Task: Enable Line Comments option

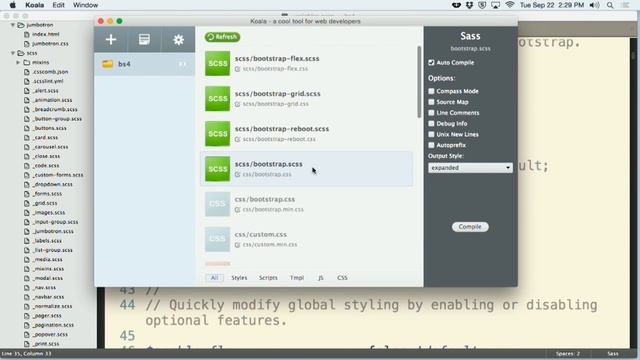Action: point(431,113)
